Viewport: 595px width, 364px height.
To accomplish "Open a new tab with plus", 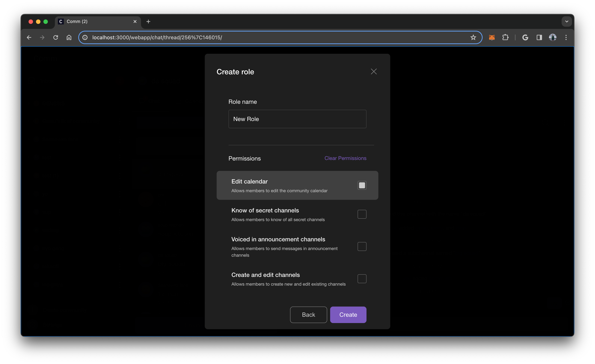I will [148, 21].
